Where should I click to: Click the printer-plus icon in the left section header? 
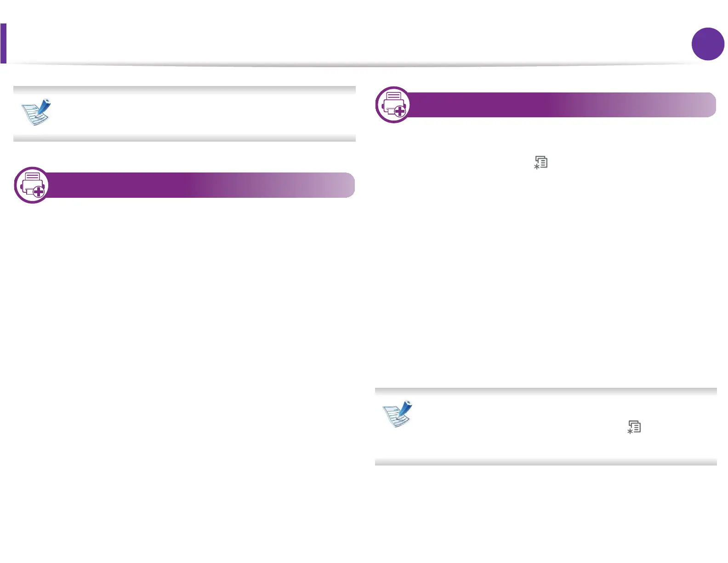click(x=33, y=185)
